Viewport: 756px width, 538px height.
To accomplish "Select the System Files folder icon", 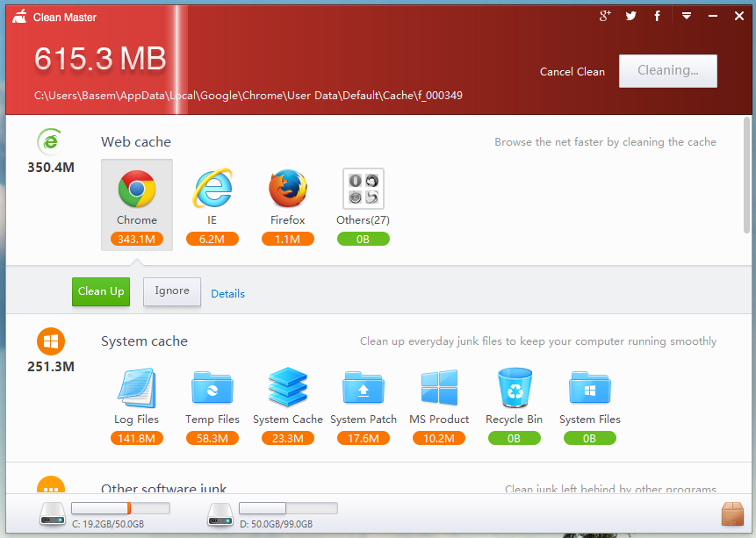I will (590, 387).
